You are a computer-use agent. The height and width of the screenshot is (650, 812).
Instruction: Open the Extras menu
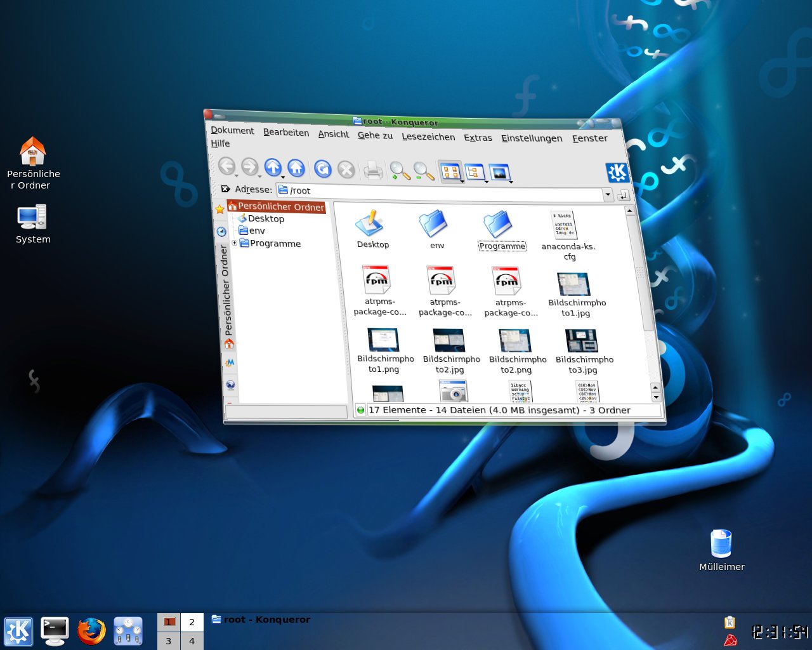tap(478, 137)
